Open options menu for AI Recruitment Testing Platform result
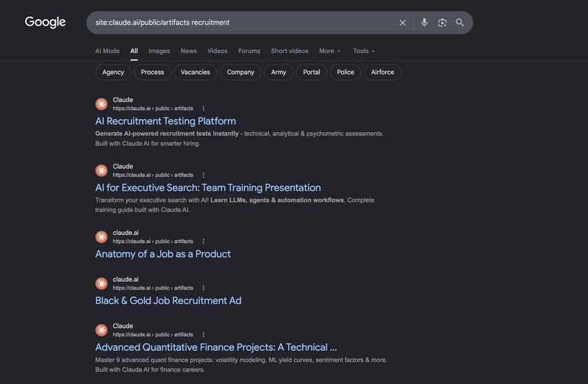 (204, 108)
